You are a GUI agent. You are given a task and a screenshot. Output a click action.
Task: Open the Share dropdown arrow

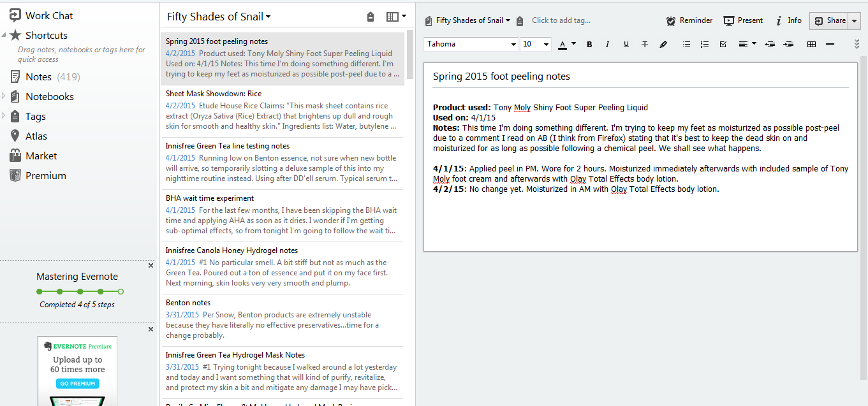tap(855, 21)
